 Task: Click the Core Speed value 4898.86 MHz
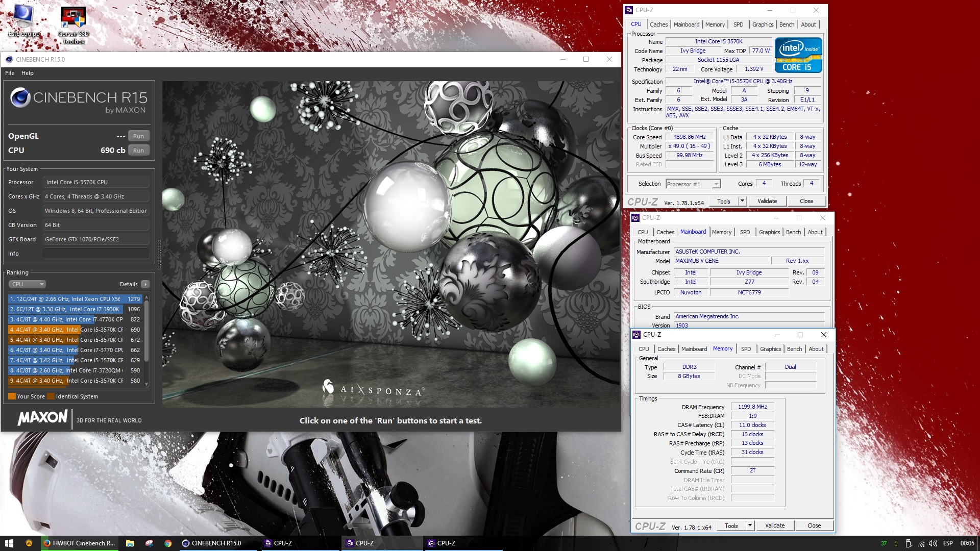689,137
